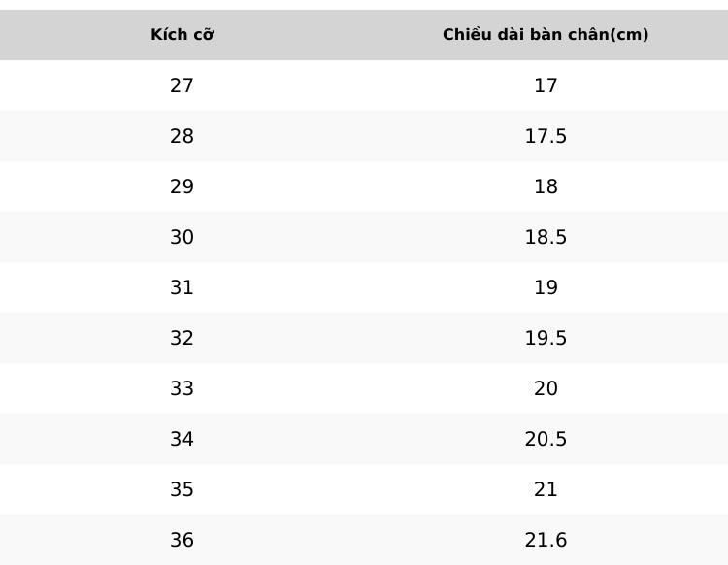This screenshot has height=565, width=728.
Task: Click the 19.5 foot length value
Action: coord(546,338)
